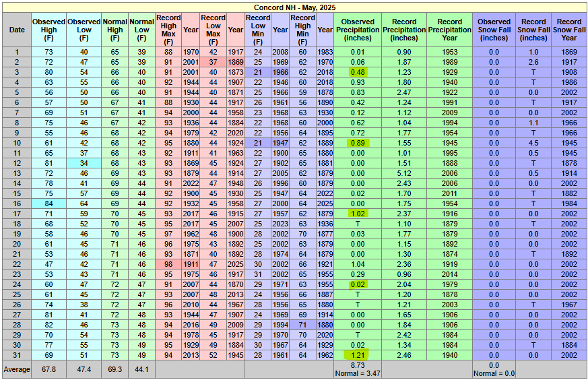Select highlighted record high min 71 on date 28
The image size is (588, 380).
click(302, 325)
